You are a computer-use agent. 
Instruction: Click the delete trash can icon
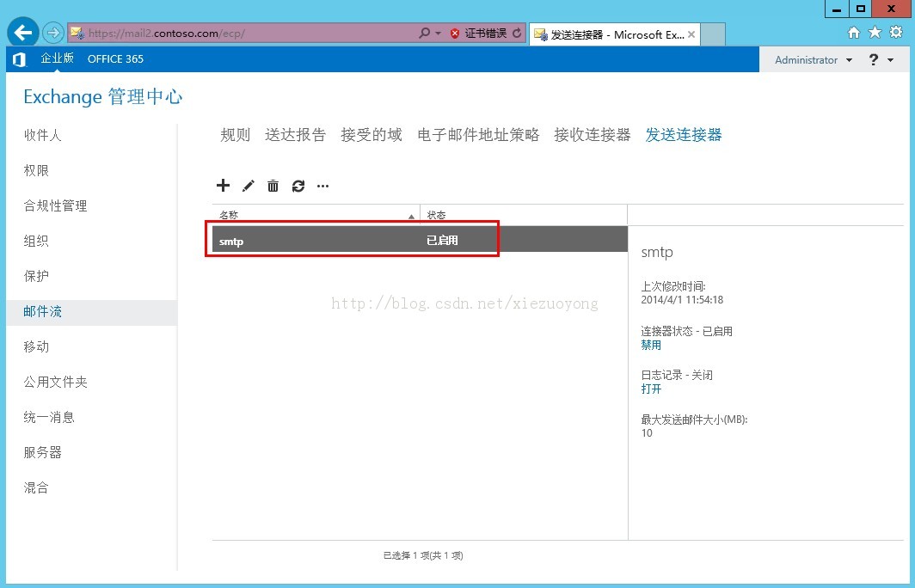click(273, 186)
